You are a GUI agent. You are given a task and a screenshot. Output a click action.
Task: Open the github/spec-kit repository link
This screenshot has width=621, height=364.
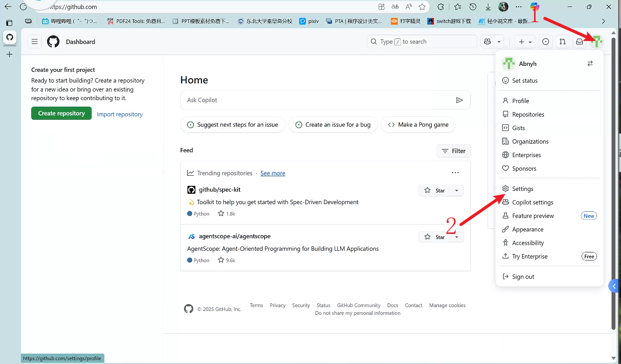pos(220,189)
